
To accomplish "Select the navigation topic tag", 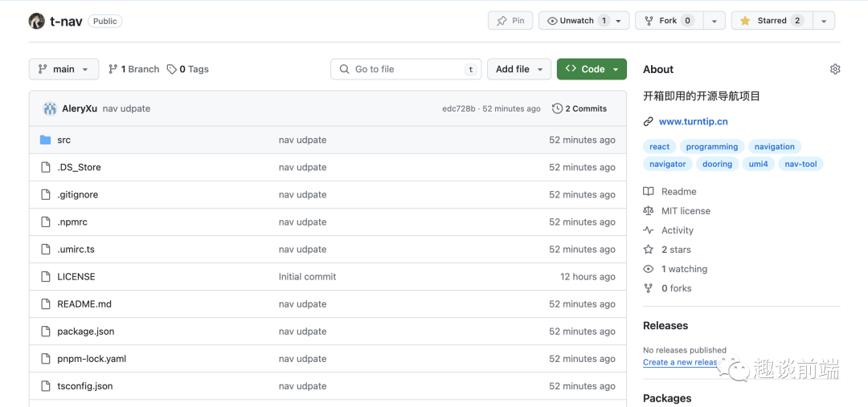I will tap(775, 147).
